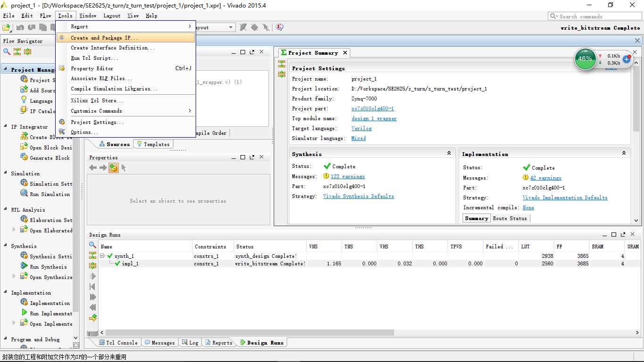
Task: Maximize the Design Runs panel
Action: 614,234
